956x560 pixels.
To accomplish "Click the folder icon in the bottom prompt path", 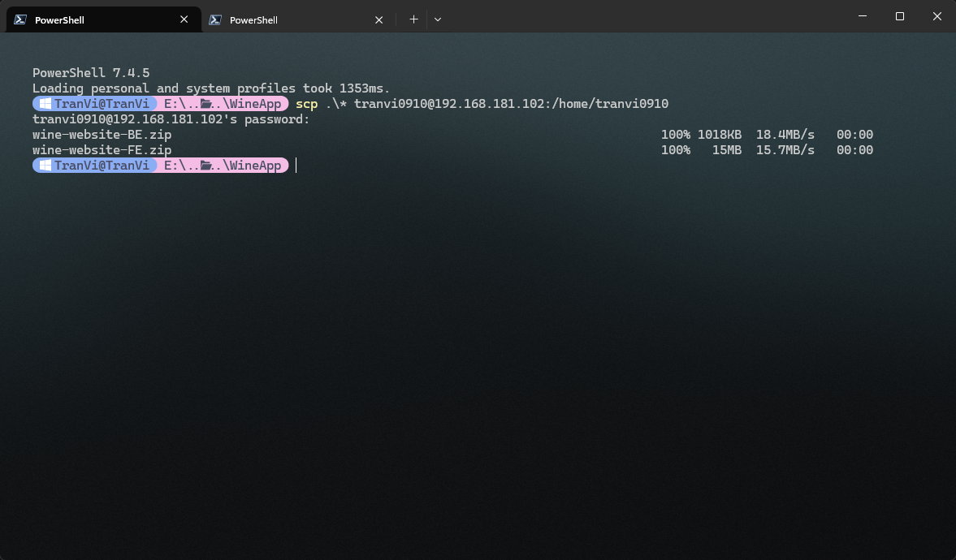I will click(x=206, y=166).
